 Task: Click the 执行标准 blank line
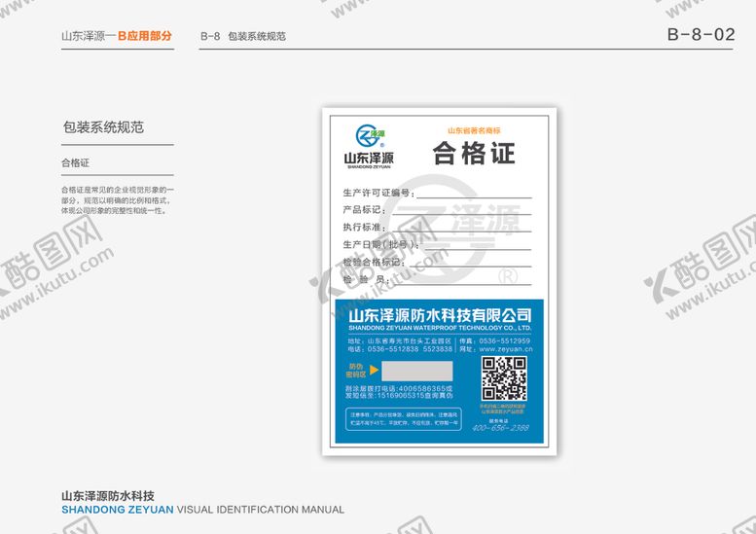(x=459, y=231)
